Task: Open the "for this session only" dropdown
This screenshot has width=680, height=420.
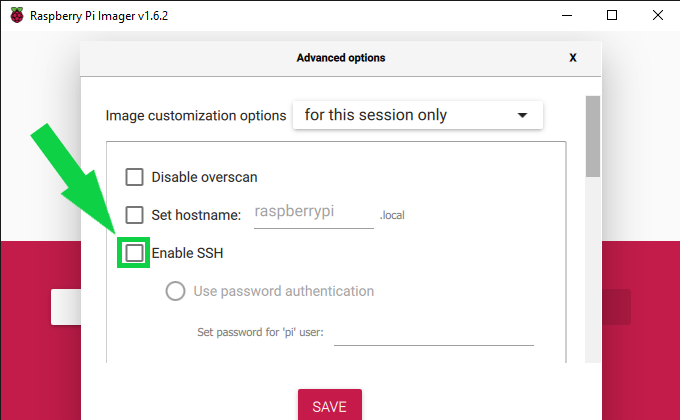Action: (417, 115)
